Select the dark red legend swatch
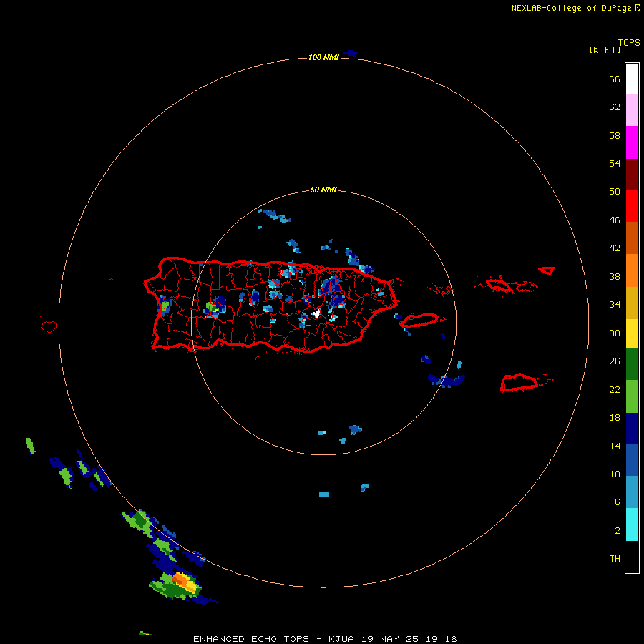 pos(632,174)
